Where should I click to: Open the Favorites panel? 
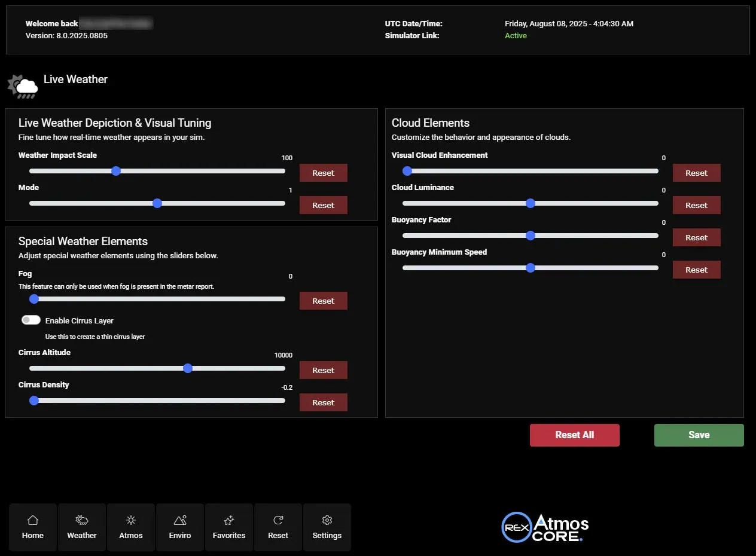tap(228, 527)
